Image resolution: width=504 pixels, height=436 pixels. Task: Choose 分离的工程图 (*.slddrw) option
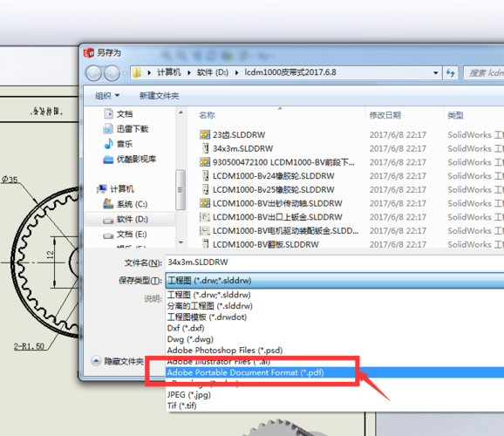click(x=335, y=306)
